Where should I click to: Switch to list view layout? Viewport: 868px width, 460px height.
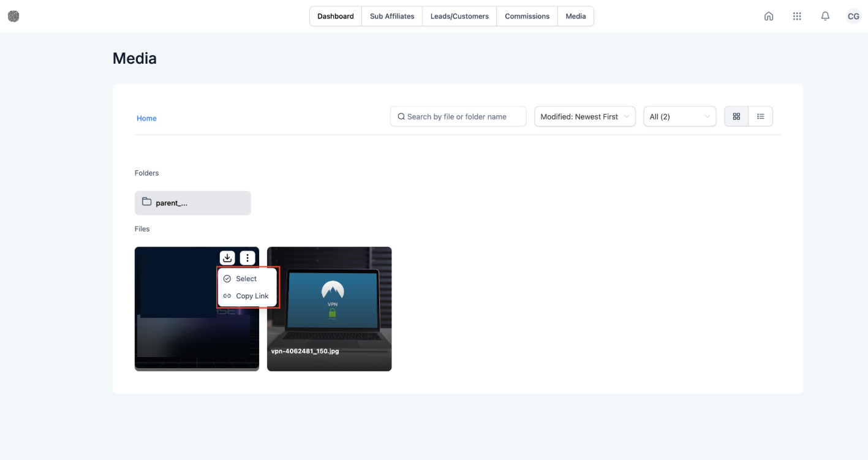761,116
